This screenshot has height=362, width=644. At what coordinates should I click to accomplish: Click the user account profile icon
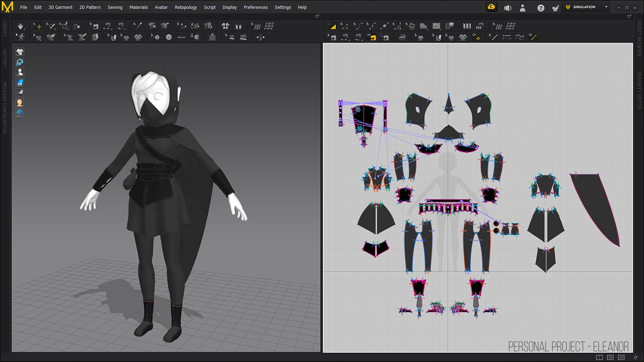pos(522,8)
